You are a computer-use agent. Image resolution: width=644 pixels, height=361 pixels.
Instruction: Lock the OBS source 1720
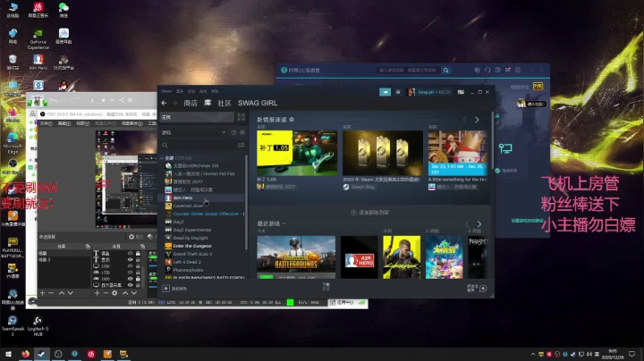tap(138, 272)
